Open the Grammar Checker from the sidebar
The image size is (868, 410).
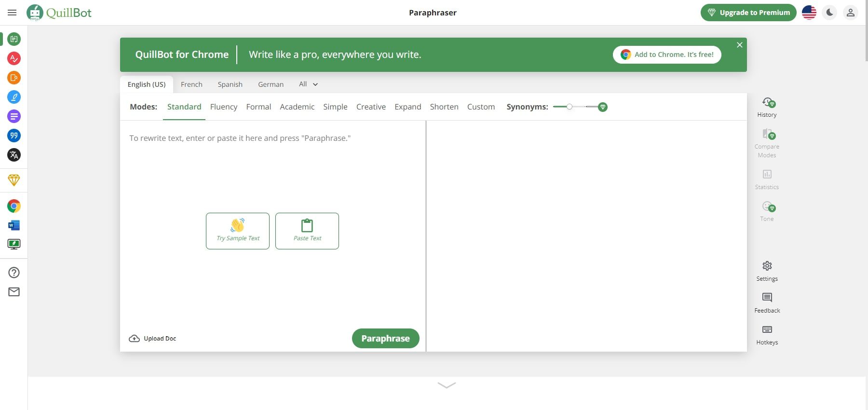click(x=14, y=58)
